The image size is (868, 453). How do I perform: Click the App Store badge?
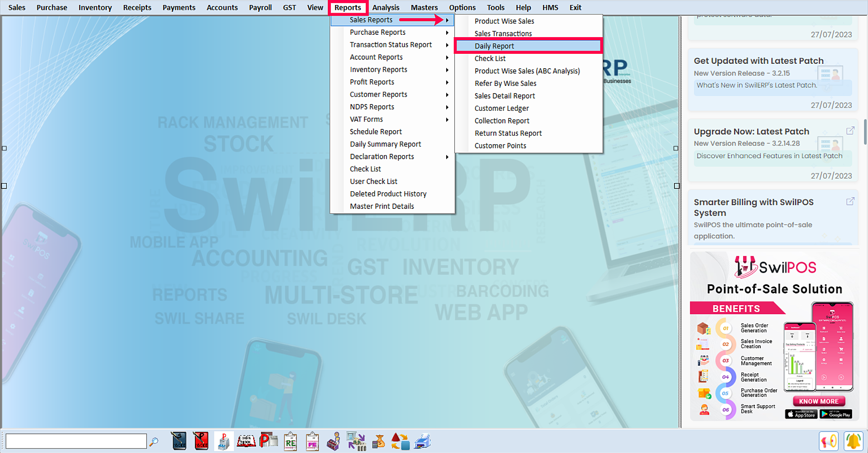tap(801, 414)
